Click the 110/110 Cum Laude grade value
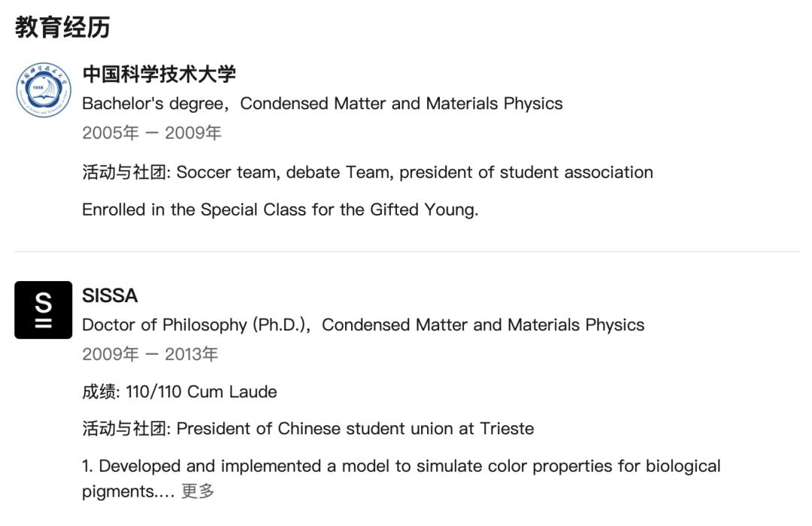This screenshot has width=812, height=526. pos(201,391)
